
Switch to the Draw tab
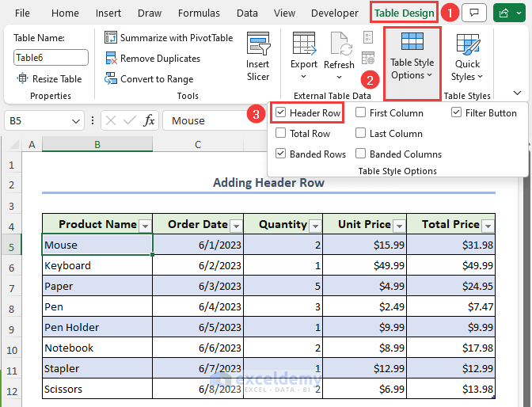point(150,13)
